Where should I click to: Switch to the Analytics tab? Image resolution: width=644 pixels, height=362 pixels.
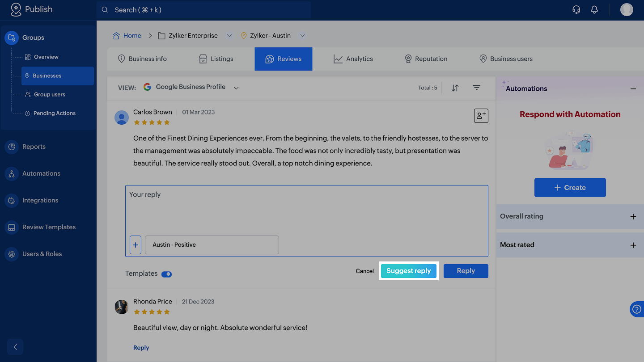point(353,59)
